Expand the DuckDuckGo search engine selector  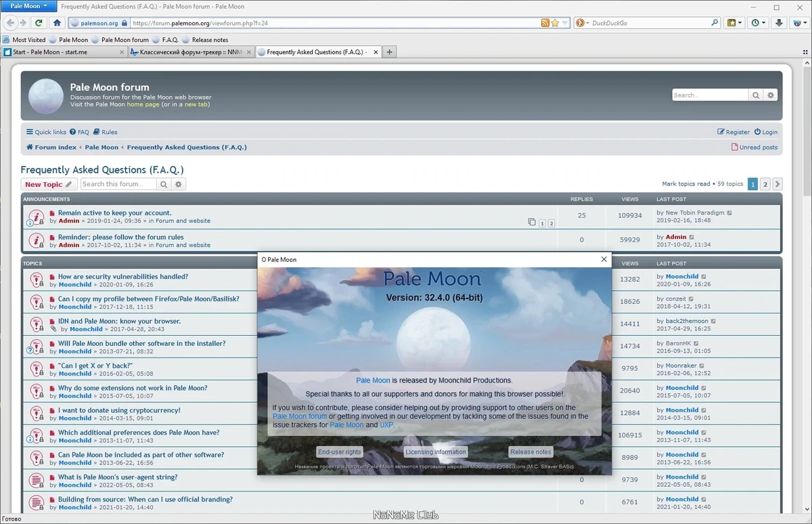(x=583, y=23)
